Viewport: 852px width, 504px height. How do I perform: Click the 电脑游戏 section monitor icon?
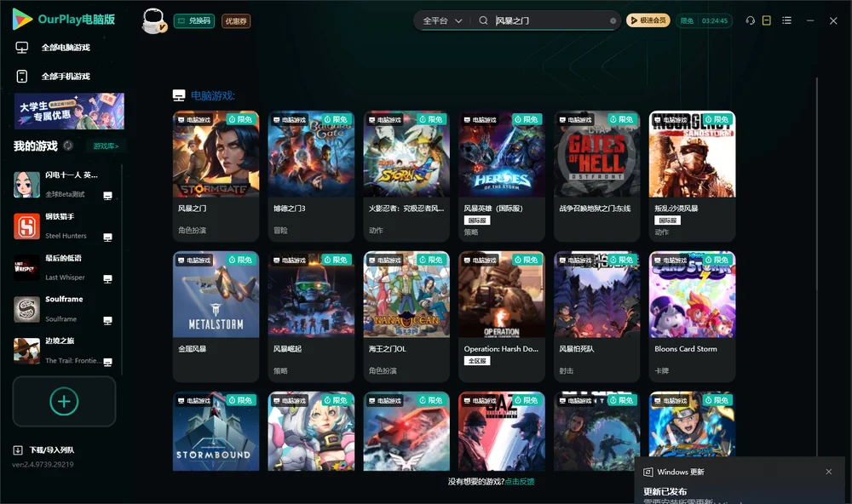[x=179, y=95]
